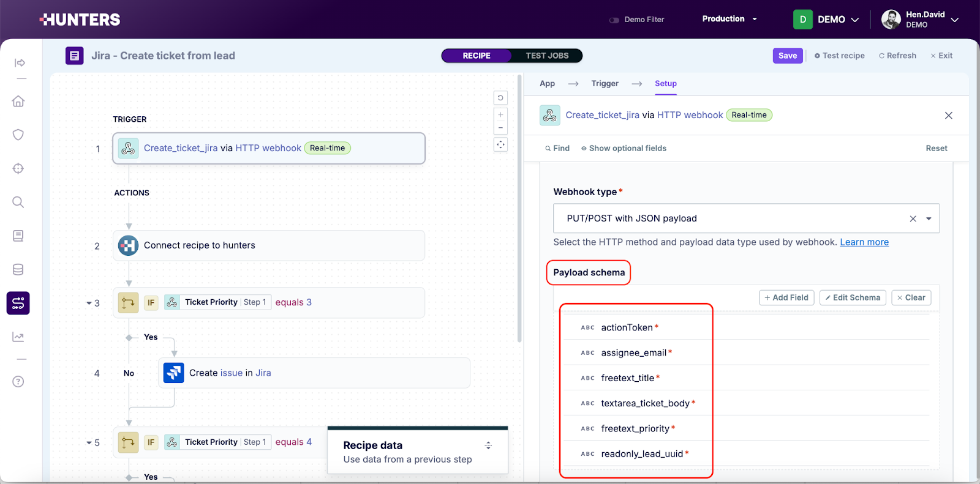
Task: Go to the Trigger step tab
Action: 605,84
